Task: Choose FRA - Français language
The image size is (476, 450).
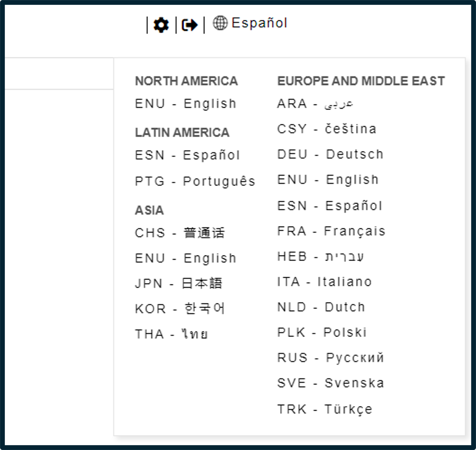Action: [x=331, y=231]
